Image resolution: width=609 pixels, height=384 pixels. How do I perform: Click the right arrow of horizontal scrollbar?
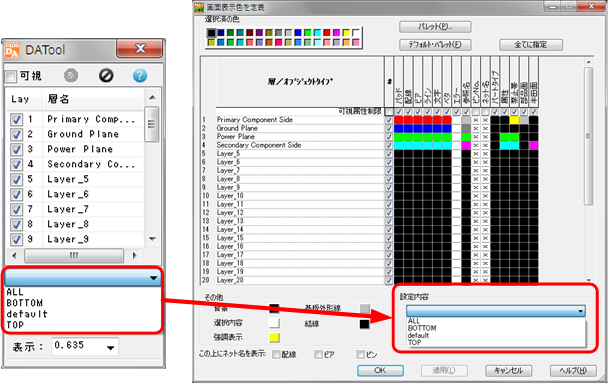135,255
